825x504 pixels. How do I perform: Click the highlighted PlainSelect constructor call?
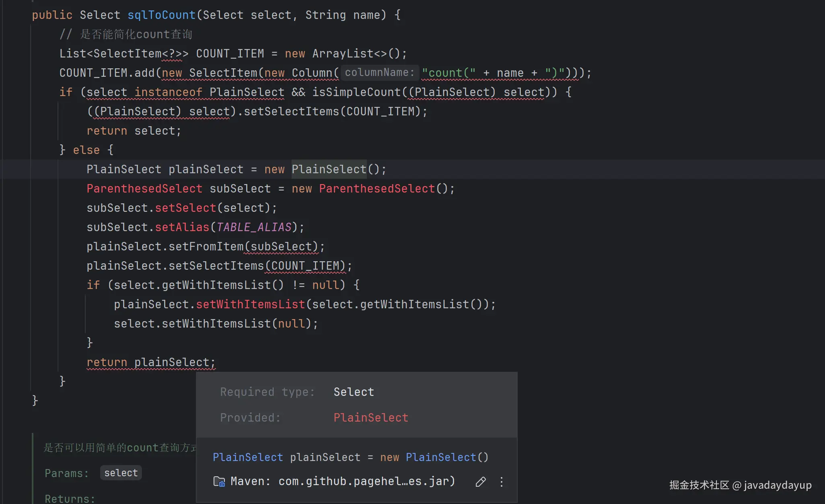point(329,169)
